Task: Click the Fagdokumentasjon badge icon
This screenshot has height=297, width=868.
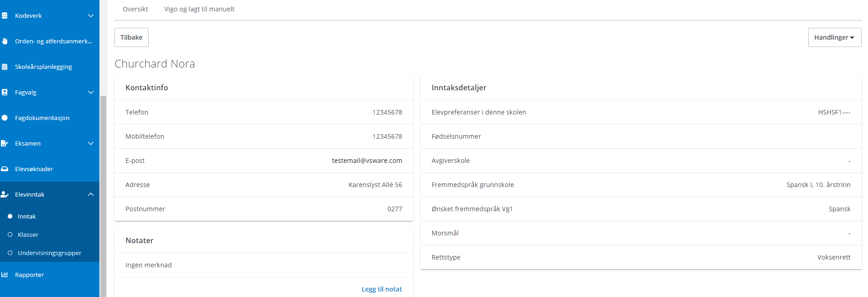Action: click(x=5, y=118)
